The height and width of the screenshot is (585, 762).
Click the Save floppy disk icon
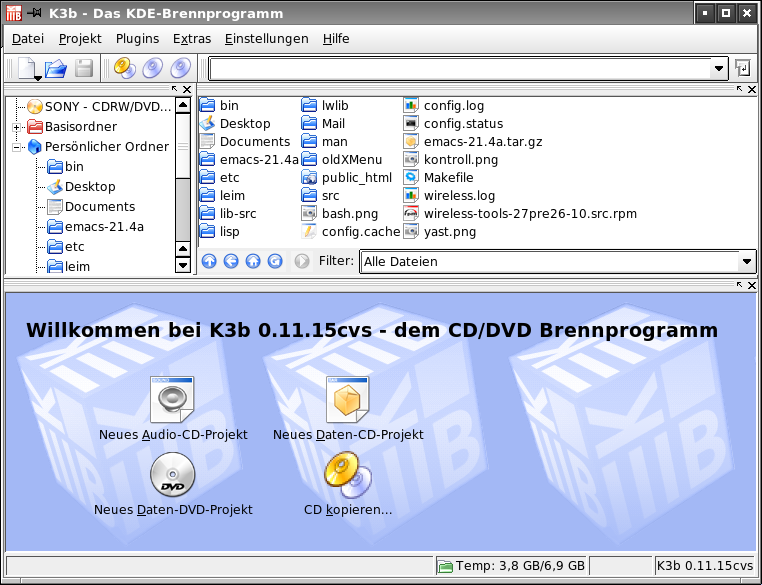tap(84, 68)
